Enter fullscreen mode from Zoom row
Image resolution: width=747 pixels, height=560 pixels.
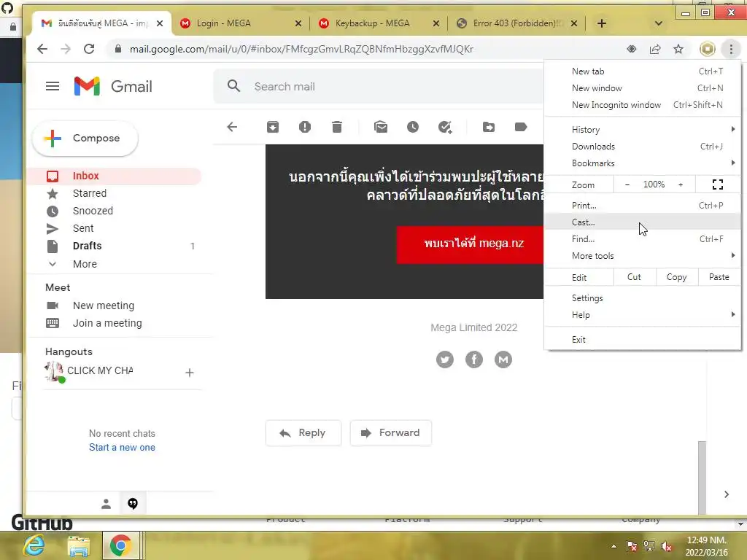pyautogui.click(x=718, y=184)
